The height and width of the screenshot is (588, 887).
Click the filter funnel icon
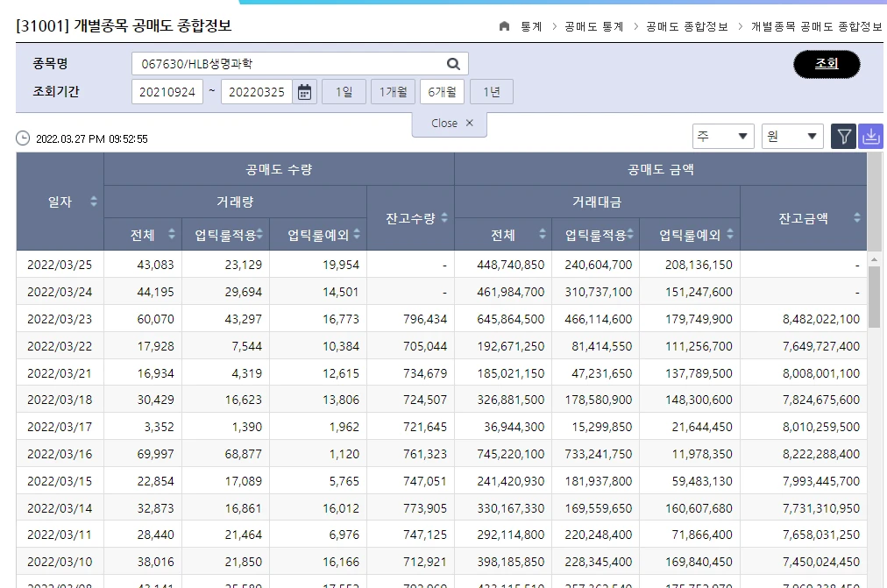843,137
